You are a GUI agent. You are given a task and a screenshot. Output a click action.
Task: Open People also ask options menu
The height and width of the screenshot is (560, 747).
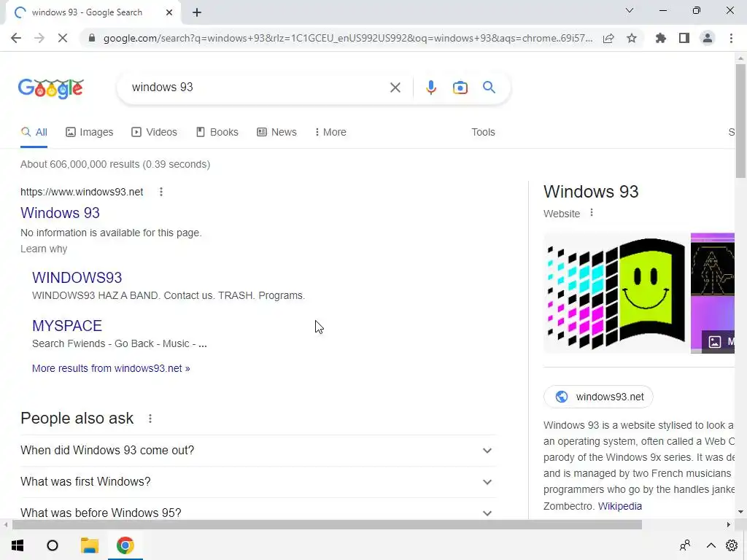coord(150,419)
